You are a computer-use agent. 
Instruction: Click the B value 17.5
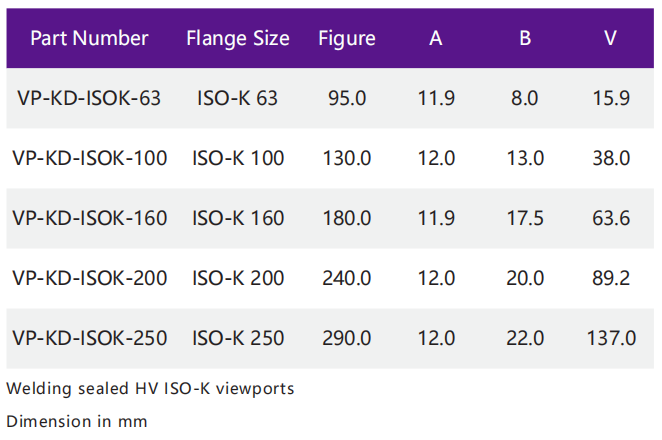pos(525,218)
